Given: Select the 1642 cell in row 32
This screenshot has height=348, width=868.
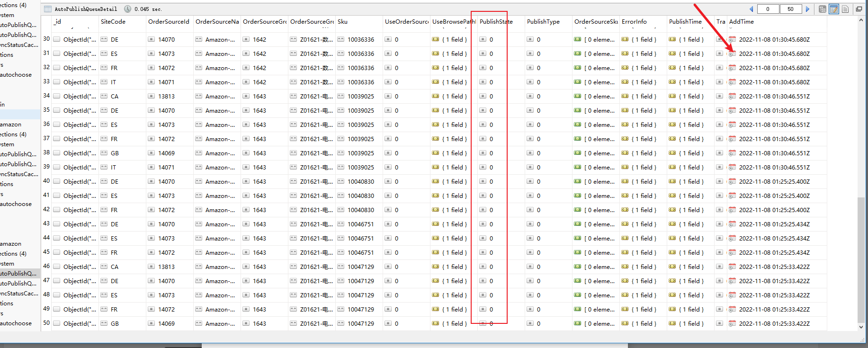Looking at the screenshot, I should pos(264,68).
